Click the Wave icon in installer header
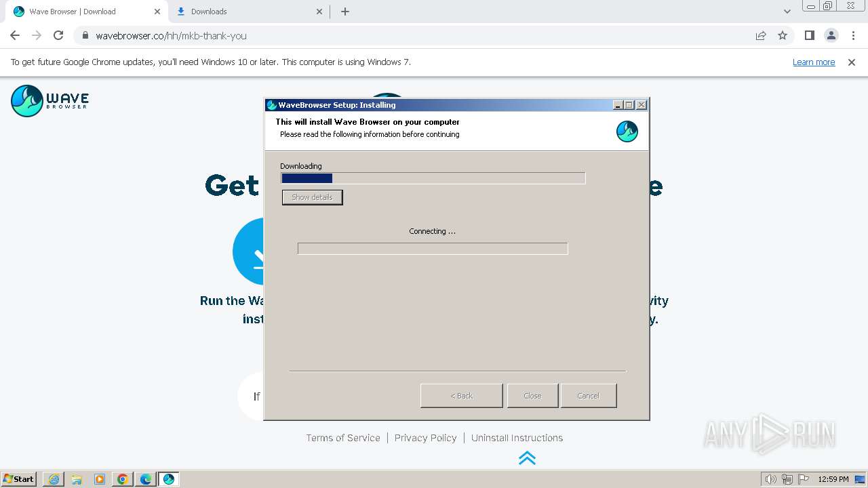 click(627, 131)
